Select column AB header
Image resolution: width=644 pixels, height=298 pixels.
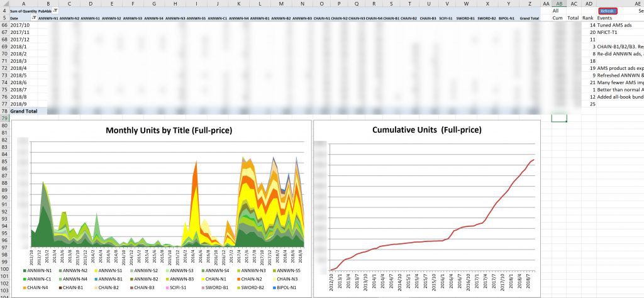point(559,4)
